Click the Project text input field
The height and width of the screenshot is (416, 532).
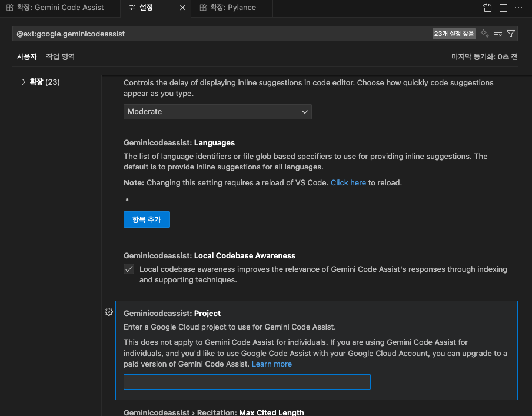click(247, 382)
